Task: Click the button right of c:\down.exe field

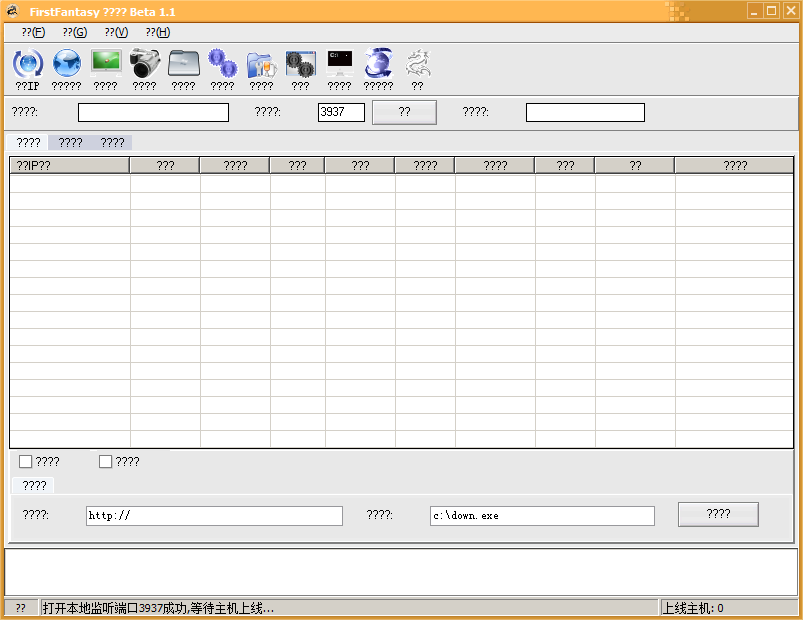Action: [x=718, y=514]
